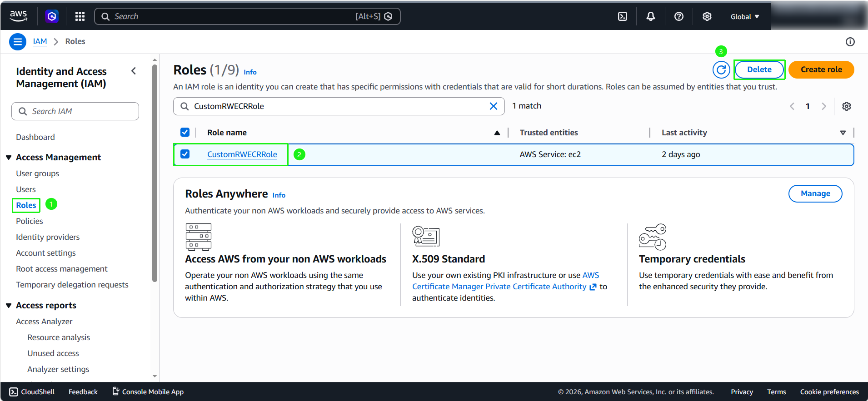Toggle the select-all roles checkbox
The height and width of the screenshot is (401, 868).
pos(185,132)
